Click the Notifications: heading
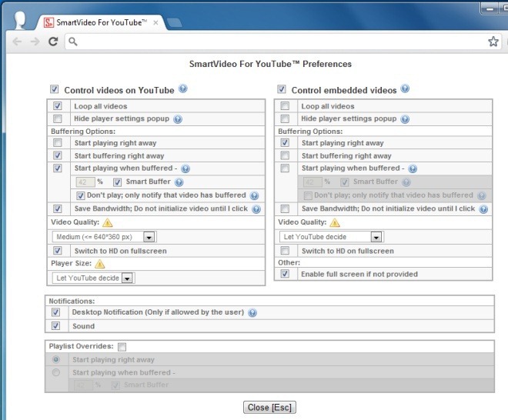The width and height of the screenshot is (508, 420). click(x=72, y=302)
